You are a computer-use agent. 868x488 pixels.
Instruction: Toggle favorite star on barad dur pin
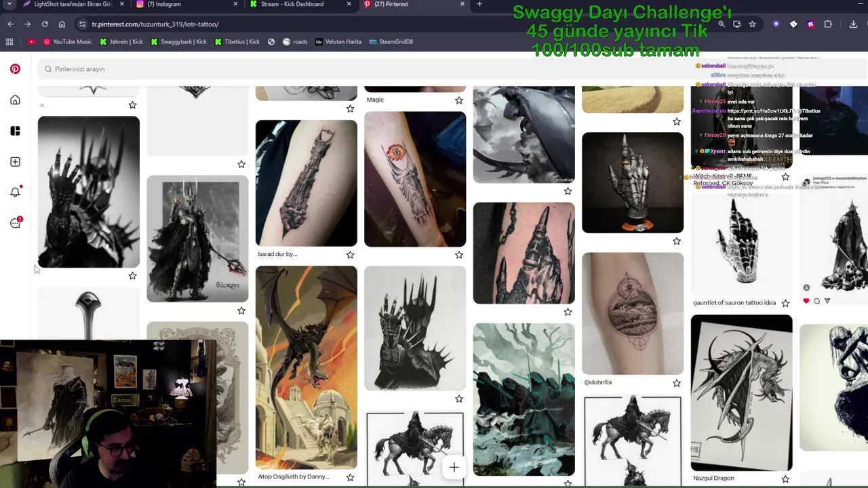pyautogui.click(x=350, y=255)
